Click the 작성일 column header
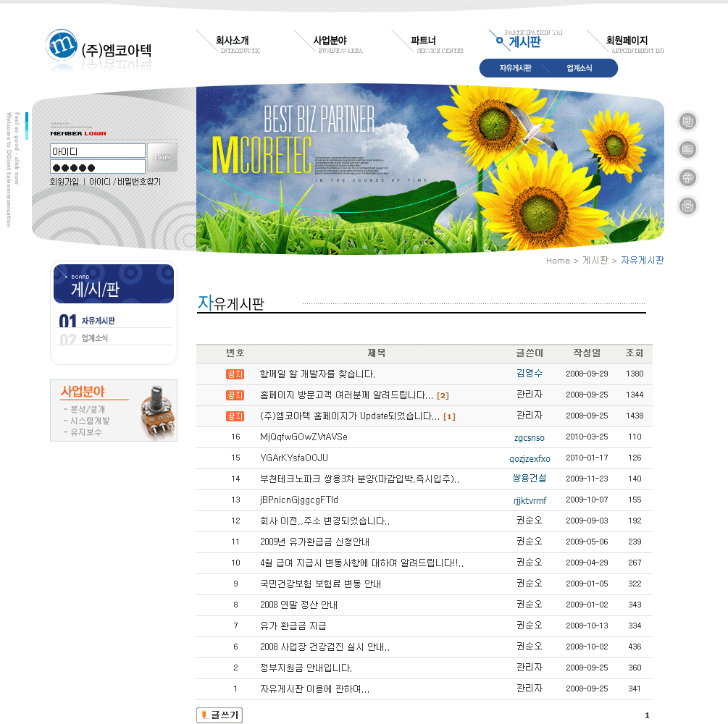The width and height of the screenshot is (728, 724). pyautogui.click(x=587, y=353)
